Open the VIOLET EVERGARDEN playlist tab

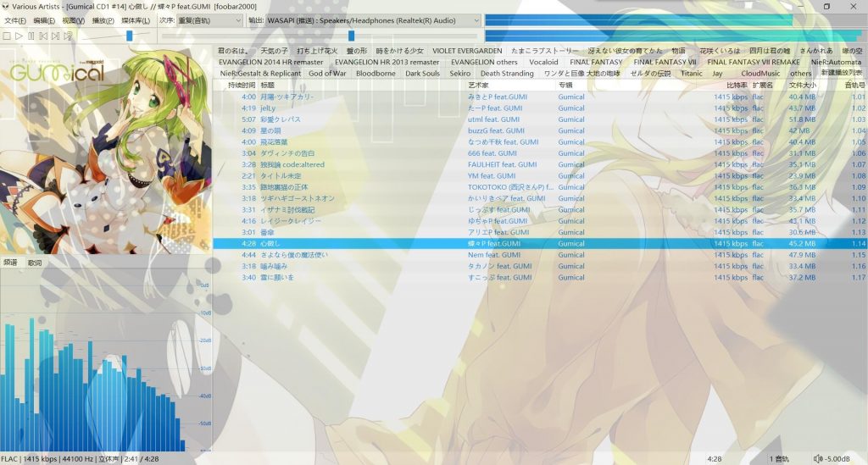[x=467, y=51]
